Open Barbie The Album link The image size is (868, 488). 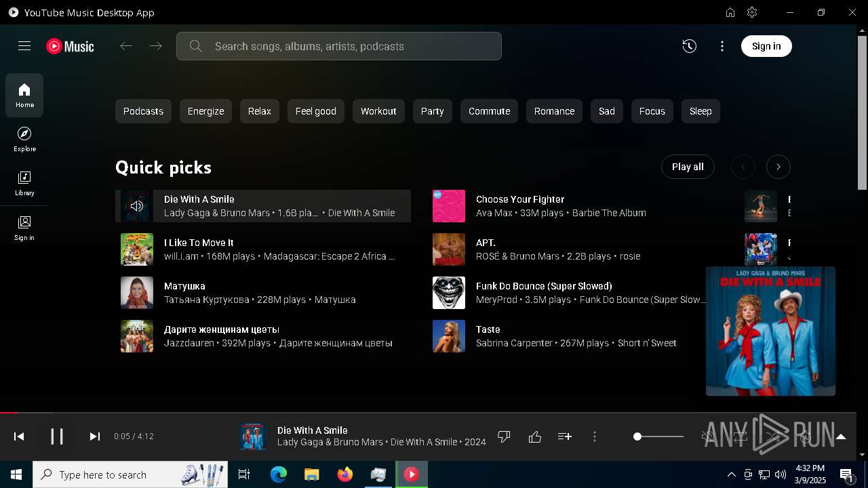coord(609,213)
